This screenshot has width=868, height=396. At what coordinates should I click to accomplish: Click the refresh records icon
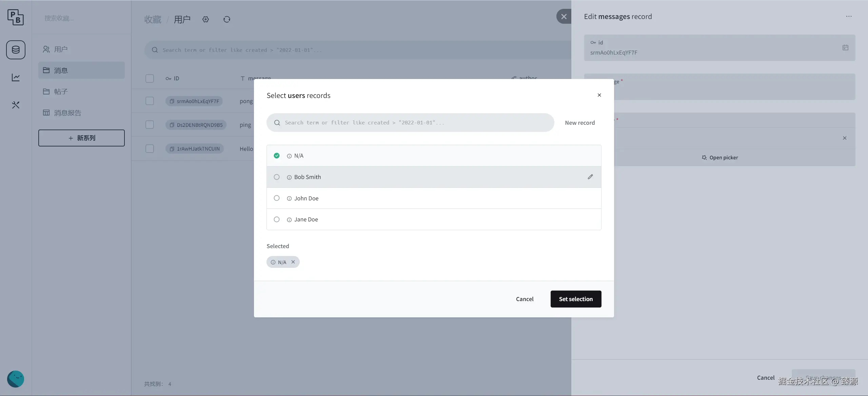(x=227, y=19)
